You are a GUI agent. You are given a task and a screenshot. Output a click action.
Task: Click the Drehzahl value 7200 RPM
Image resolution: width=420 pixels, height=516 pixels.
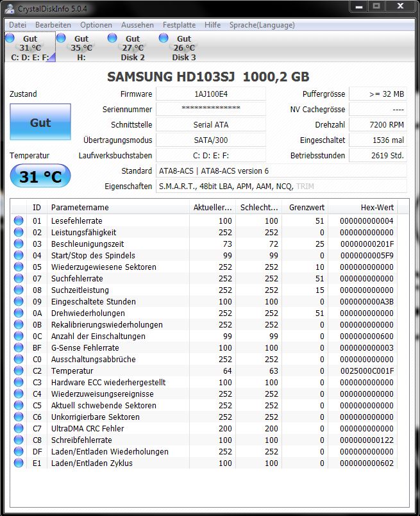[378, 125]
